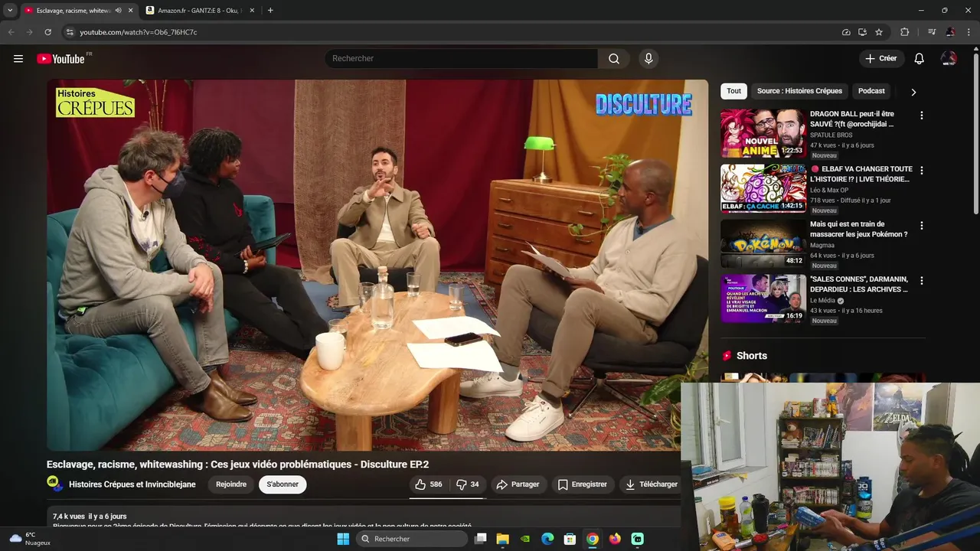Launch Microsoft Edge from taskbar
980x551 pixels.
547,539
